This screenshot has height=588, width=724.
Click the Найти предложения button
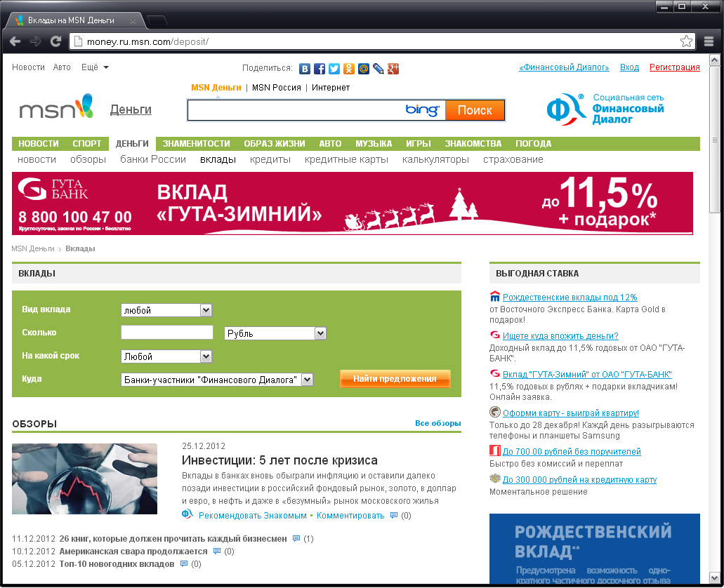coord(395,378)
